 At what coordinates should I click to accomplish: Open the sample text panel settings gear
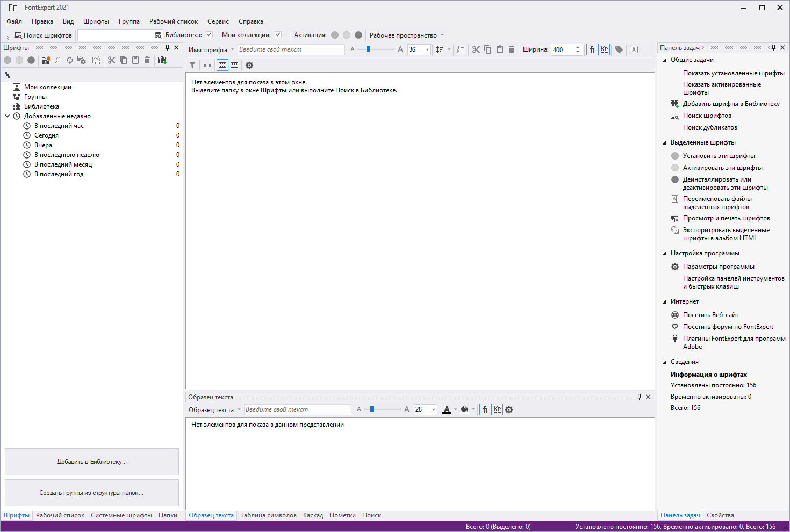509,409
